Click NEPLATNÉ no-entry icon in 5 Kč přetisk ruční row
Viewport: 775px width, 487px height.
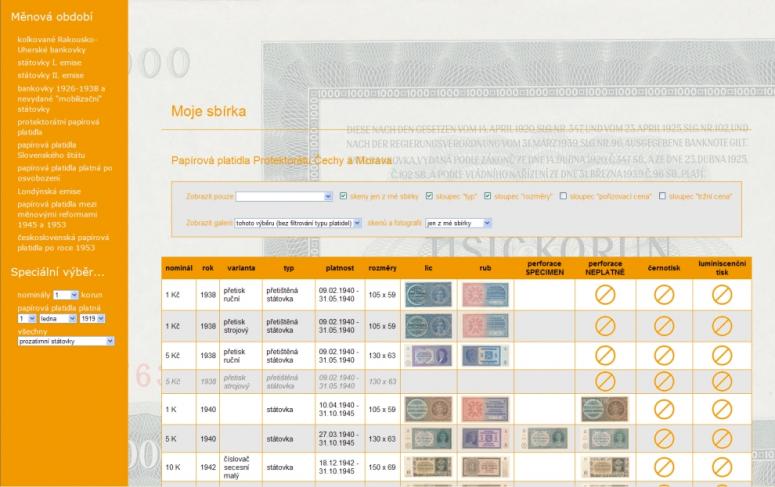[x=605, y=355]
